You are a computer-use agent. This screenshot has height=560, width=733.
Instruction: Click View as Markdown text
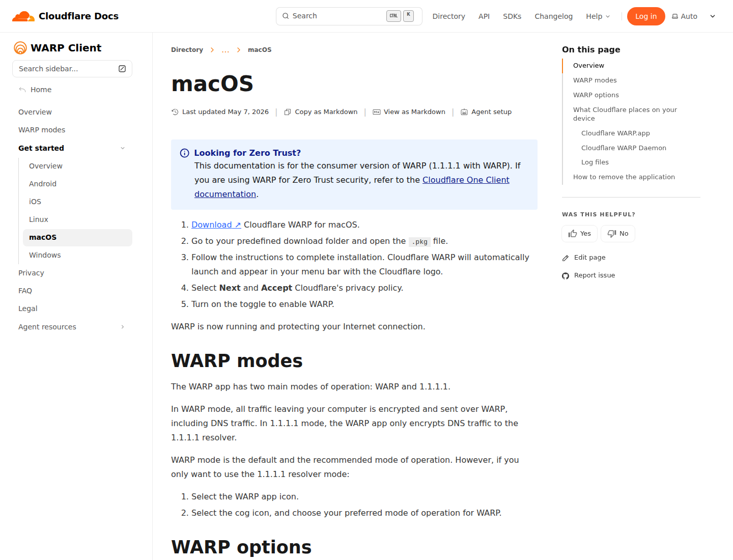pyautogui.click(x=414, y=112)
